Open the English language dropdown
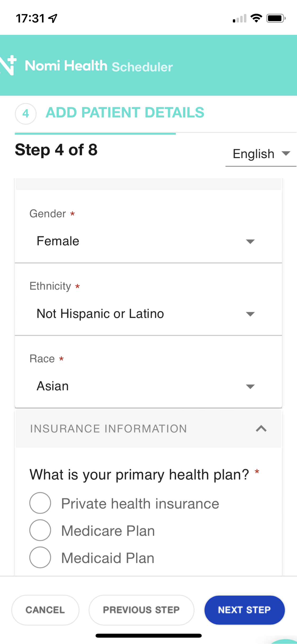Image resolution: width=297 pixels, height=644 pixels. (261, 154)
